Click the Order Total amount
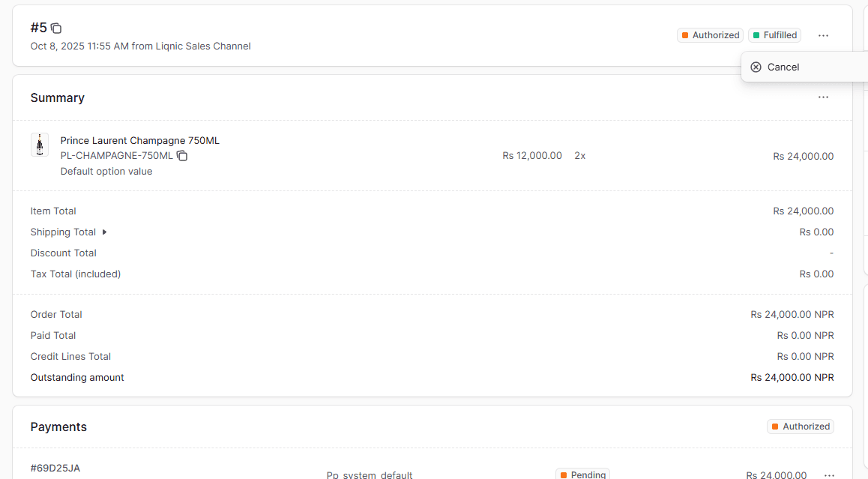 point(792,315)
